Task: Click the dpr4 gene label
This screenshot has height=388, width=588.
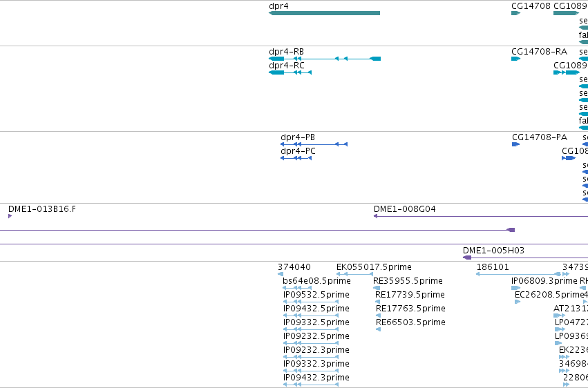Action: pyautogui.click(x=278, y=6)
